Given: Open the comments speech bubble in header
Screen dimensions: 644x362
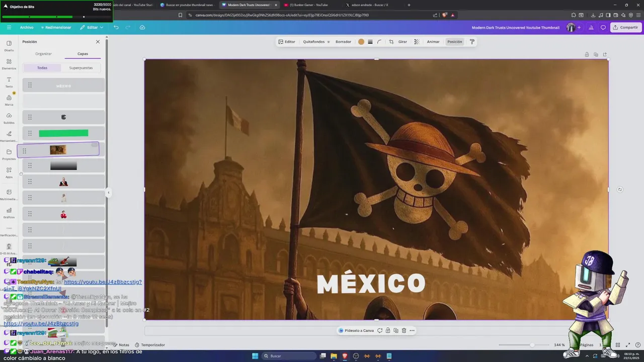Looking at the screenshot, I should (x=603, y=27).
